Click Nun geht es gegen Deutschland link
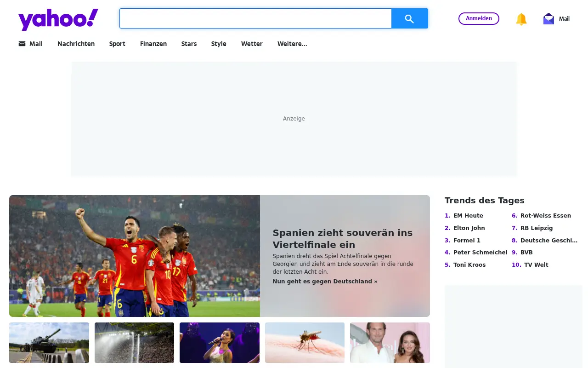Viewport: 588px width, 368px height. [325, 282]
